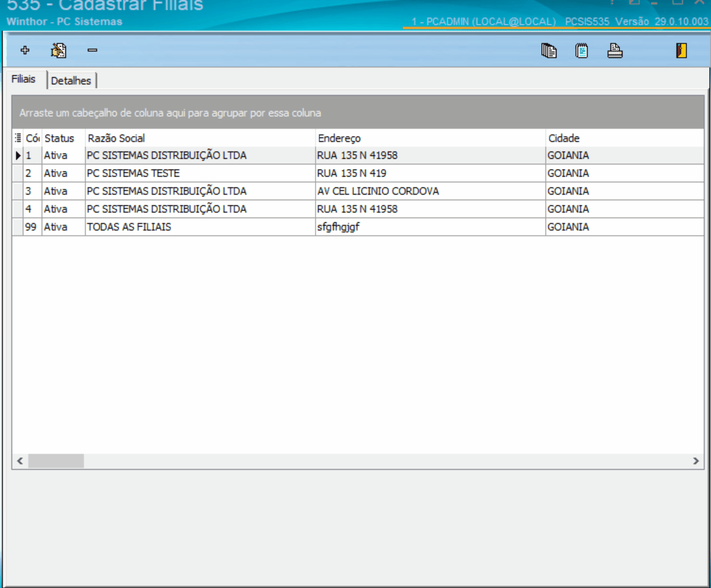
Task: Click the PCADMIN (LOCAL@LOCAL) user label
Action: click(483, 21)
